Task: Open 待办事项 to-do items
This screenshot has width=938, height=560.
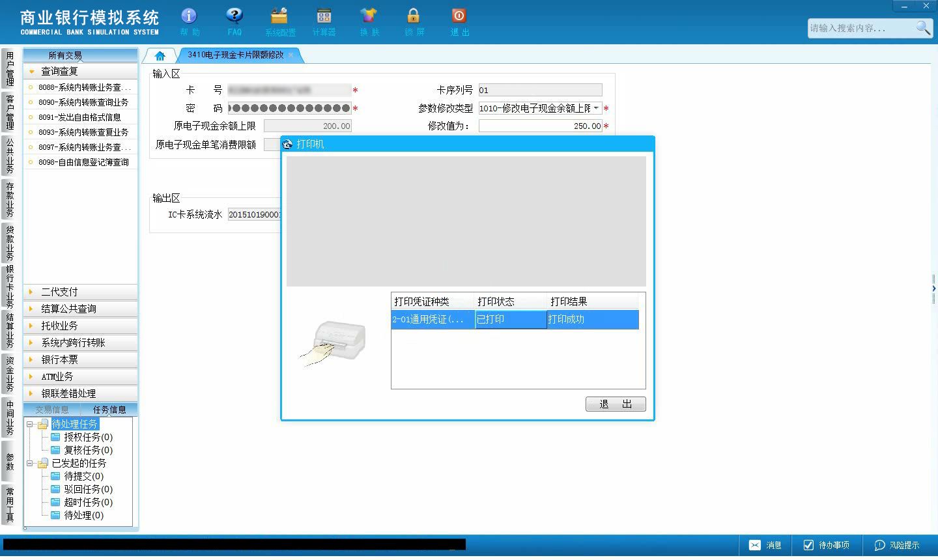Action: [826, 545]
